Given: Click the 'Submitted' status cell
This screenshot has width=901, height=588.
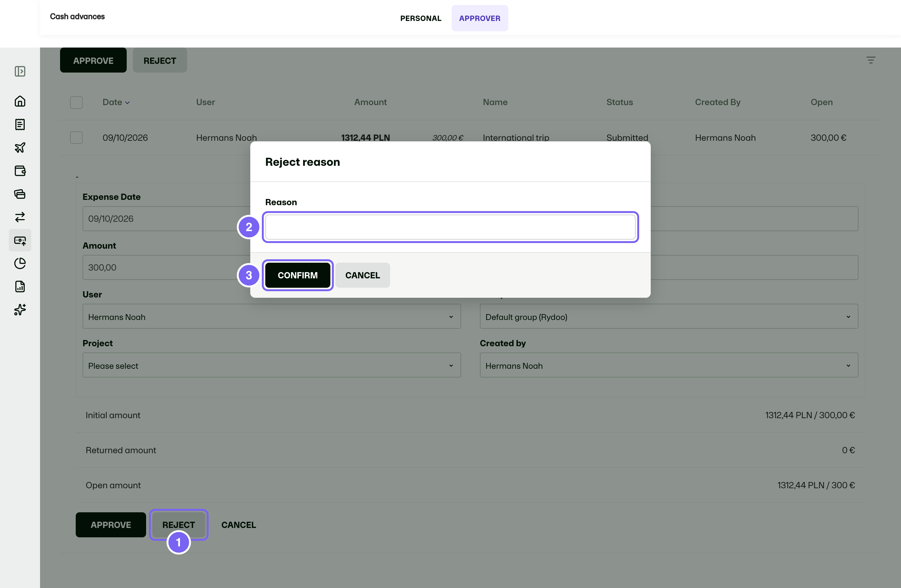Looking at the screenshot, I should click(627, 137).
